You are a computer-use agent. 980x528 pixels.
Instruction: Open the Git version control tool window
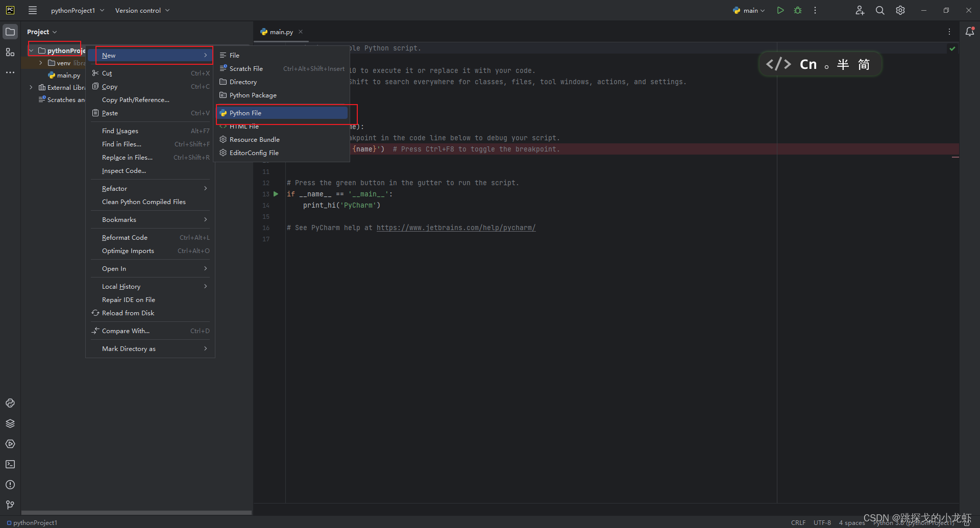[x=10, y=505]
